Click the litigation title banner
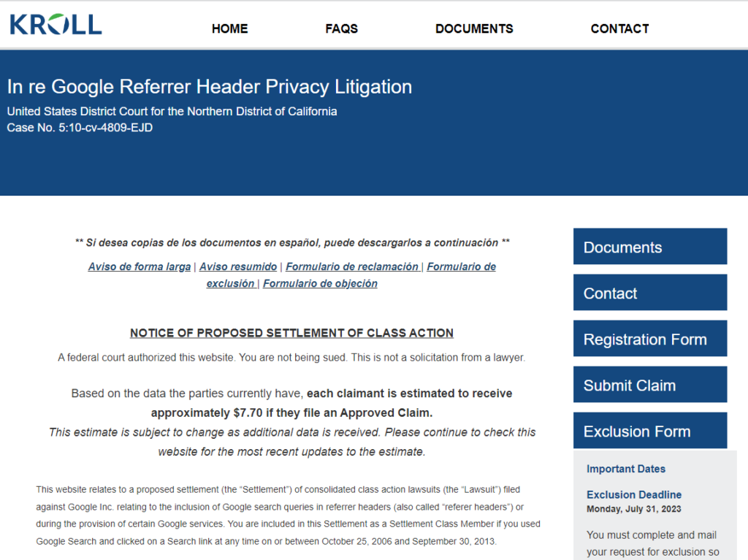This screenshot has height=560, width=748. 209,86
